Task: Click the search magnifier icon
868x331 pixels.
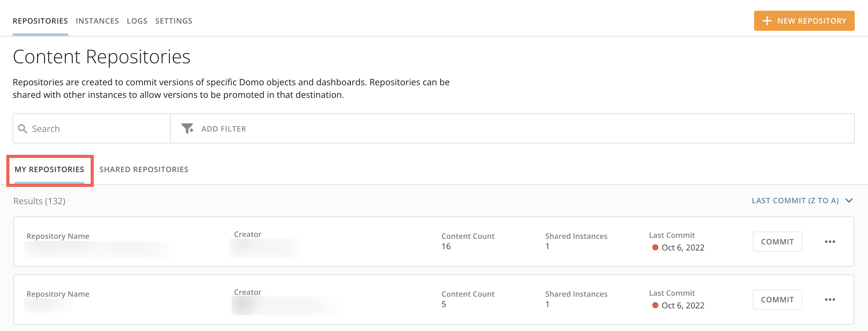Action: click(x=23, y=129)
